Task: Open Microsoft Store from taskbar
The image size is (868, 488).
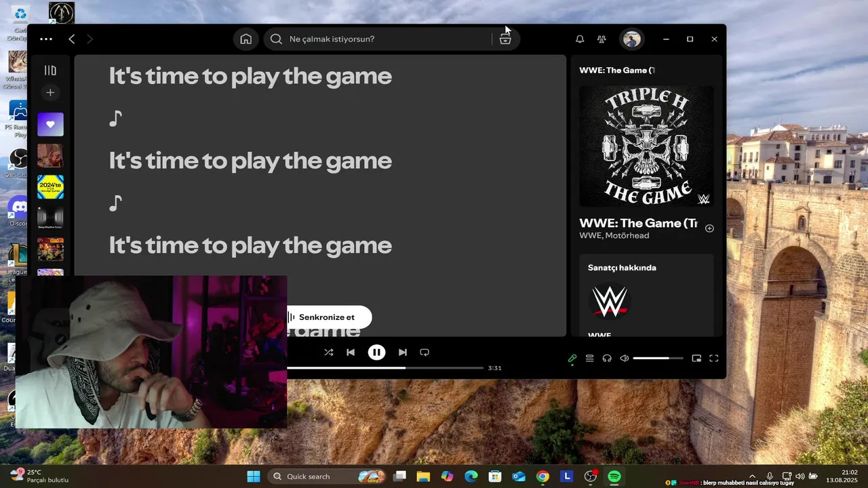Action: (495, 476)
